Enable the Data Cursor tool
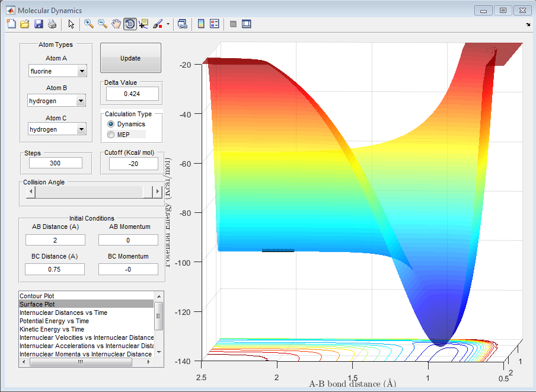Viewport: 536px width, 392px height. pyautogui.click(x=144, y=24)
